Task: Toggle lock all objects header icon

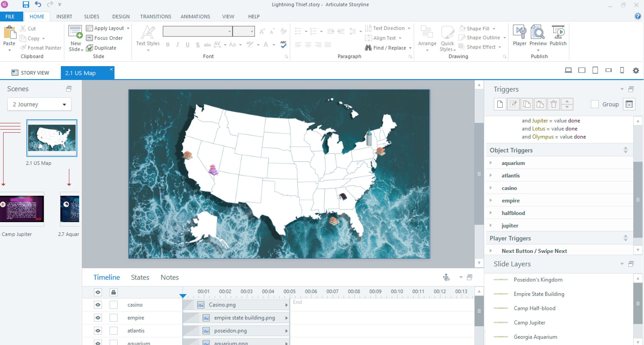Action: (114, 292)
